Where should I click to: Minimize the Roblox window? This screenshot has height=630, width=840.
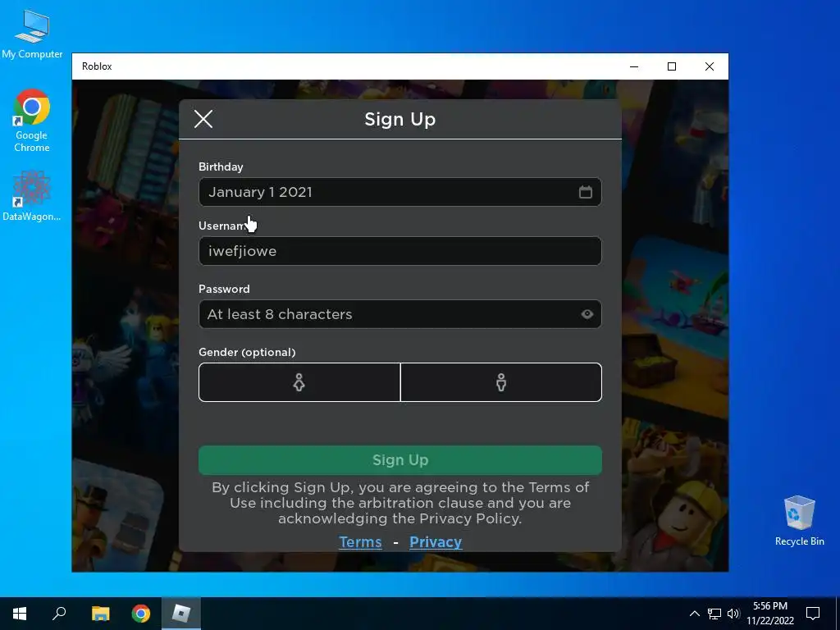coord(634,66)
